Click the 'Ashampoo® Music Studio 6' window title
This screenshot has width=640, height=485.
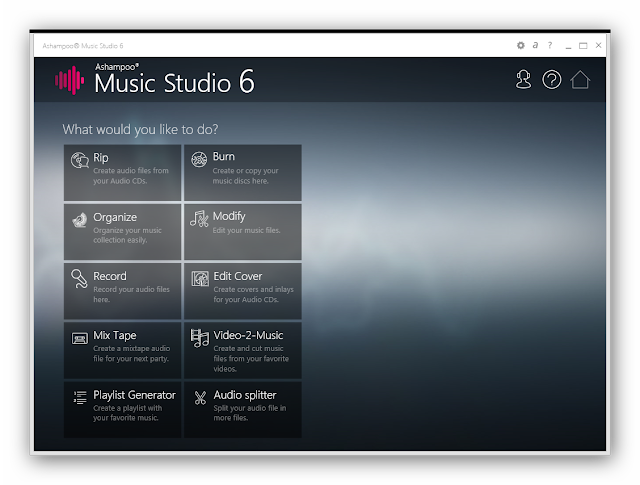83,46
